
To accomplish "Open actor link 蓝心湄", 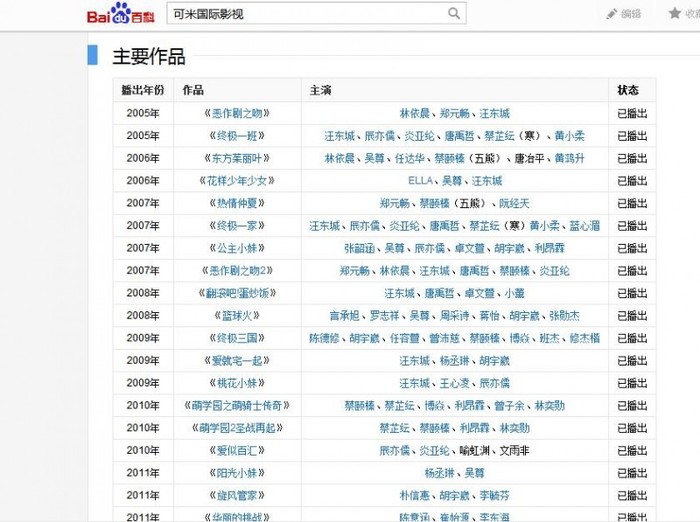I will coord(584,226).
